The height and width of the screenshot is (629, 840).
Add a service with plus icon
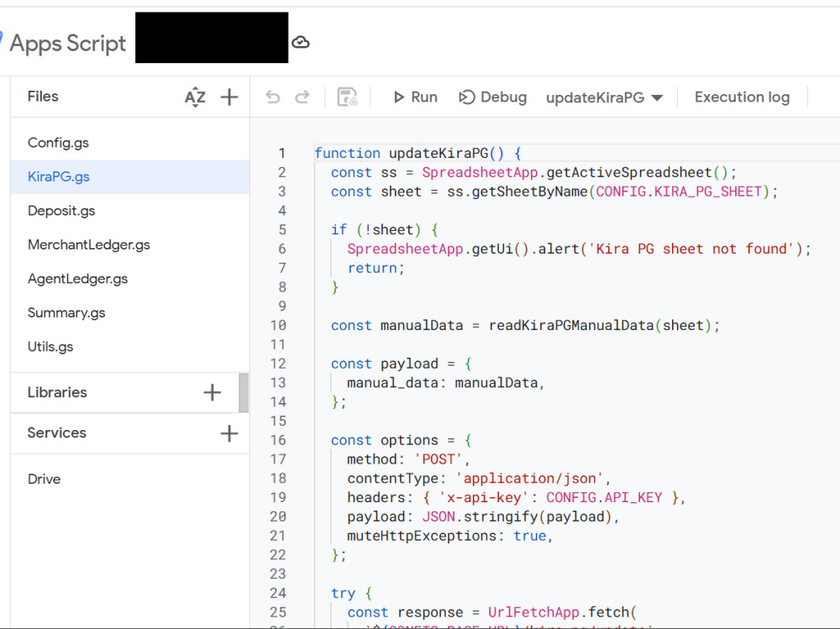pyautogui.click(x=229, y=432)
